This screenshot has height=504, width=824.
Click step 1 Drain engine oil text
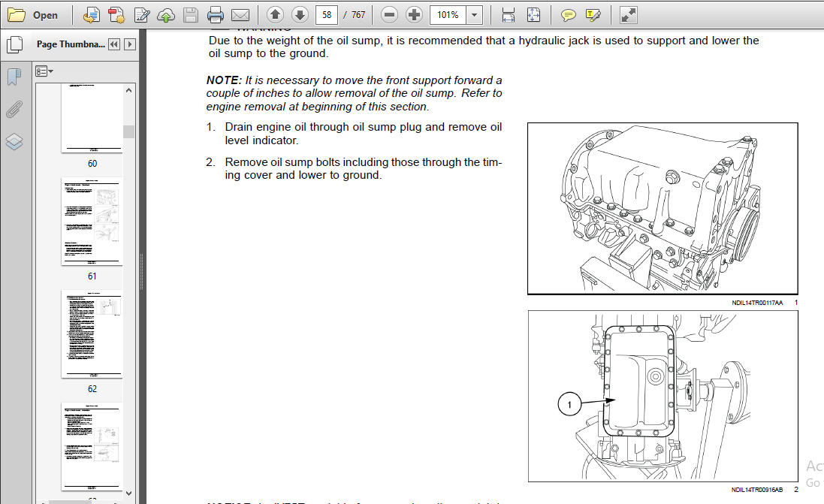(x=363, y=134)
